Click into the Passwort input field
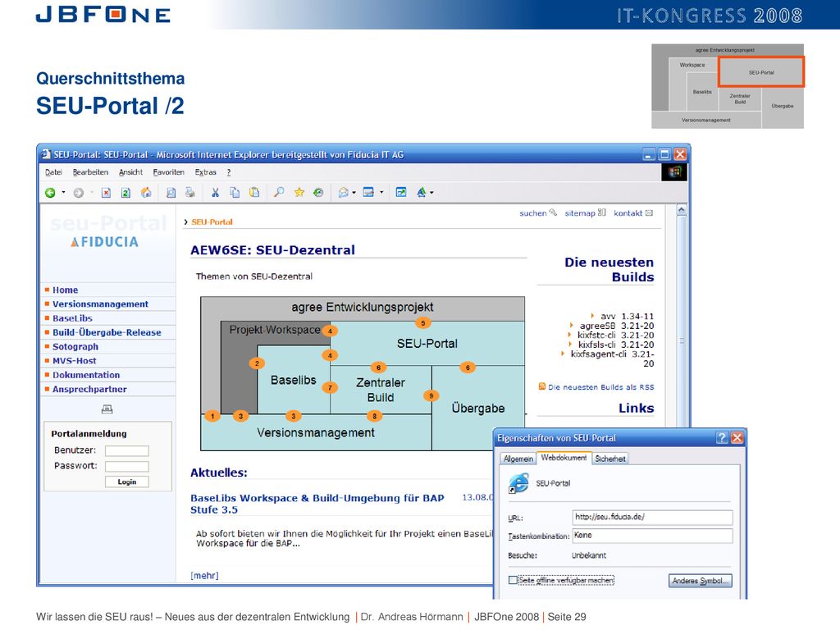840x630 pixels. pyautogui.click(x=127, y=467)
